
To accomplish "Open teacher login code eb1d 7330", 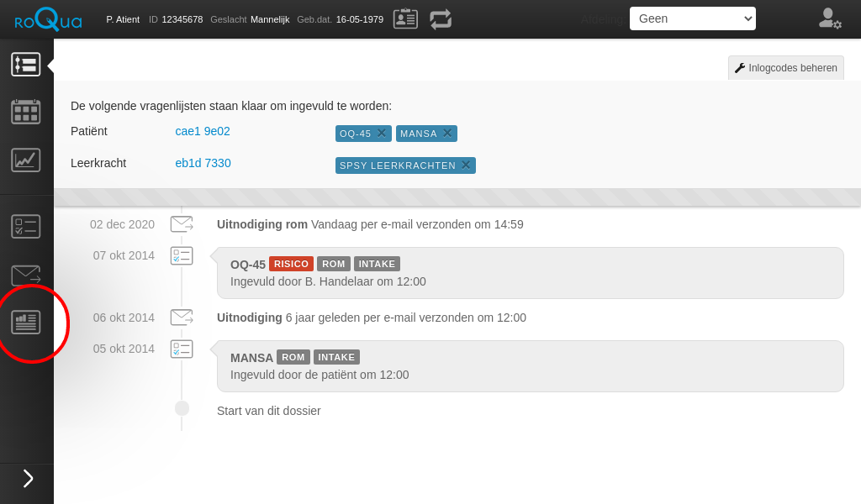I will coord(203,163).
